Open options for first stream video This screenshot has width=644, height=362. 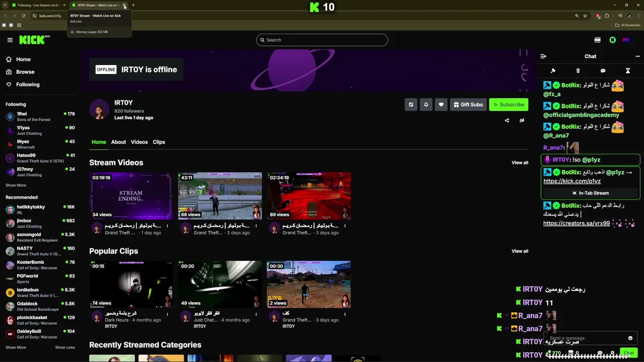pyautogui.click(x=168, y=226)
